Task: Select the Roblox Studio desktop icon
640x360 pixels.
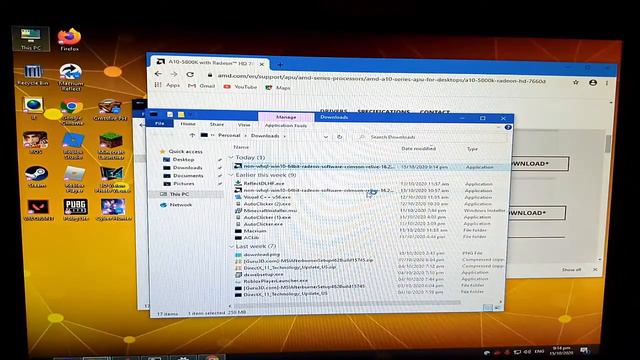Action: coord(73,146)
